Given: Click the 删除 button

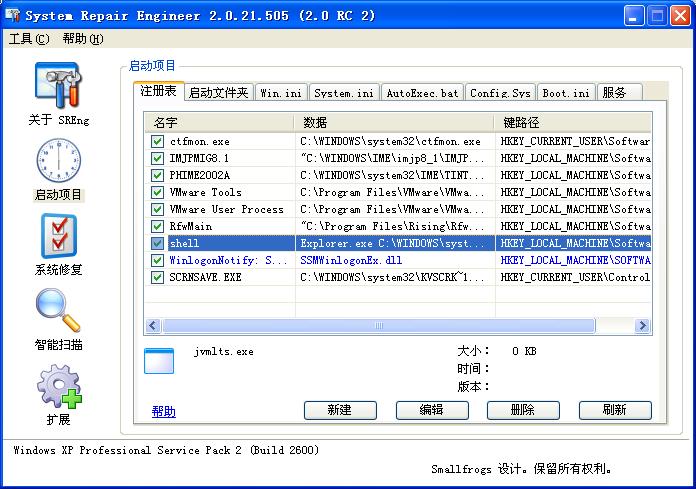Looking at the screenshot, I should tap(523, 410).
